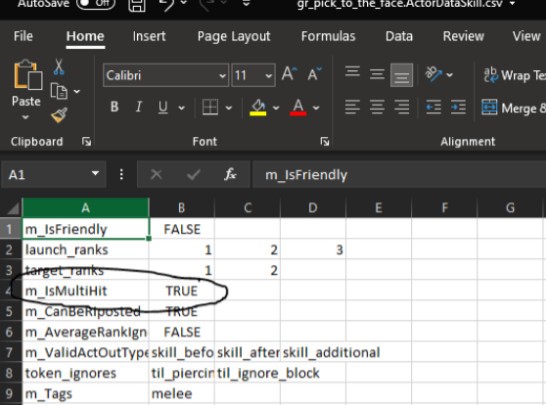Click the Select All corner triangle
The height and width of the screenshot is (405, 546).
point(13,208)
